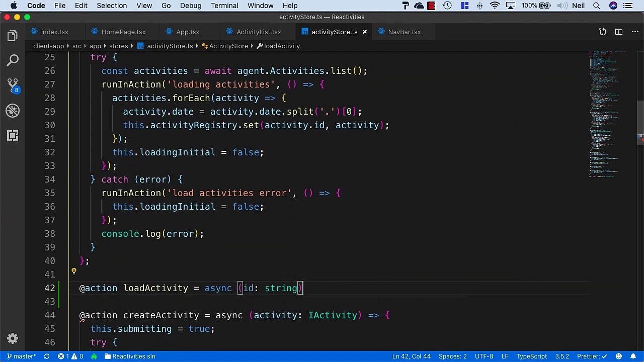Open the notifications bell in status bar

(x=633, y=356)
